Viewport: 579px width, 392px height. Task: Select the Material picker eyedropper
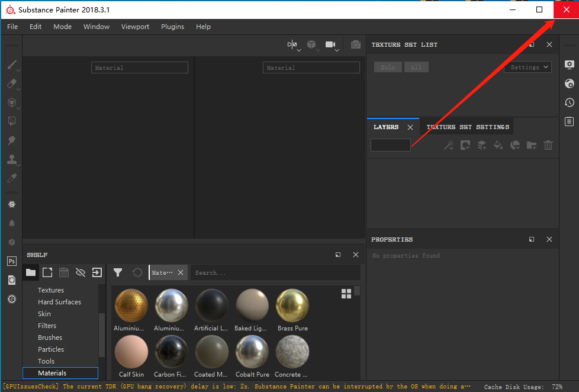tap(12, 178)
